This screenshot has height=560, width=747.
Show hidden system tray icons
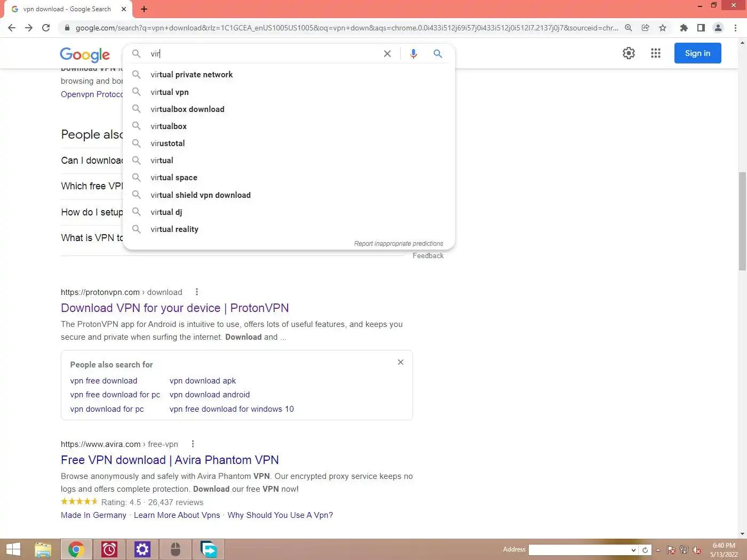tap(658, 550)
